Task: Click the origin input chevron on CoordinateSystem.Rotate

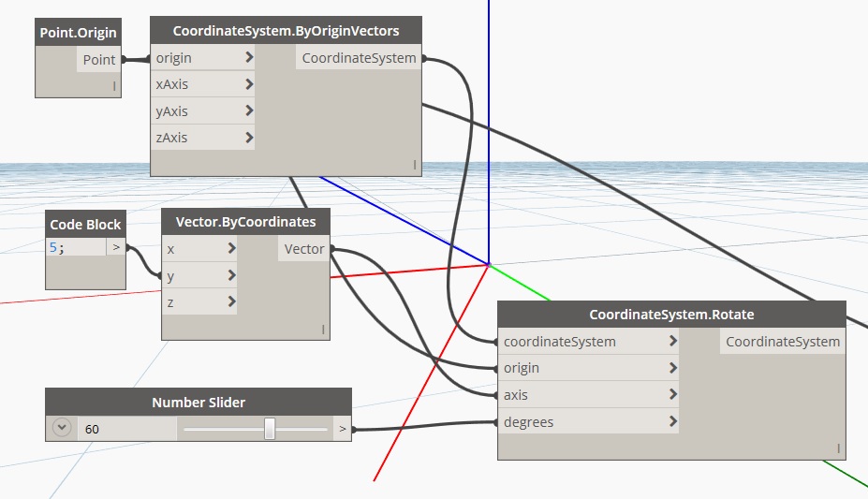Action: 672,368
